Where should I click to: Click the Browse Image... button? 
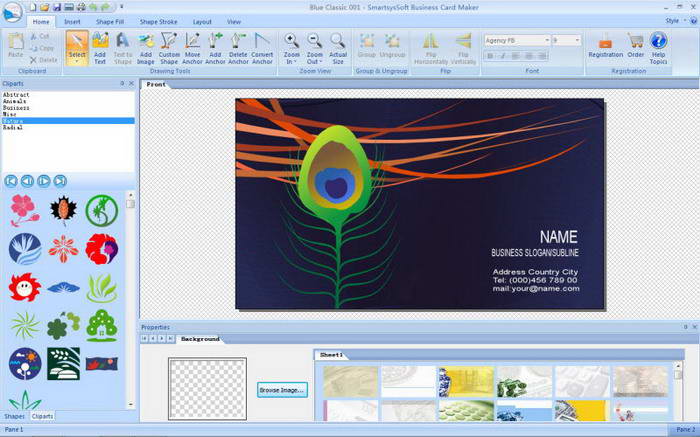click(x=282, y=390)
